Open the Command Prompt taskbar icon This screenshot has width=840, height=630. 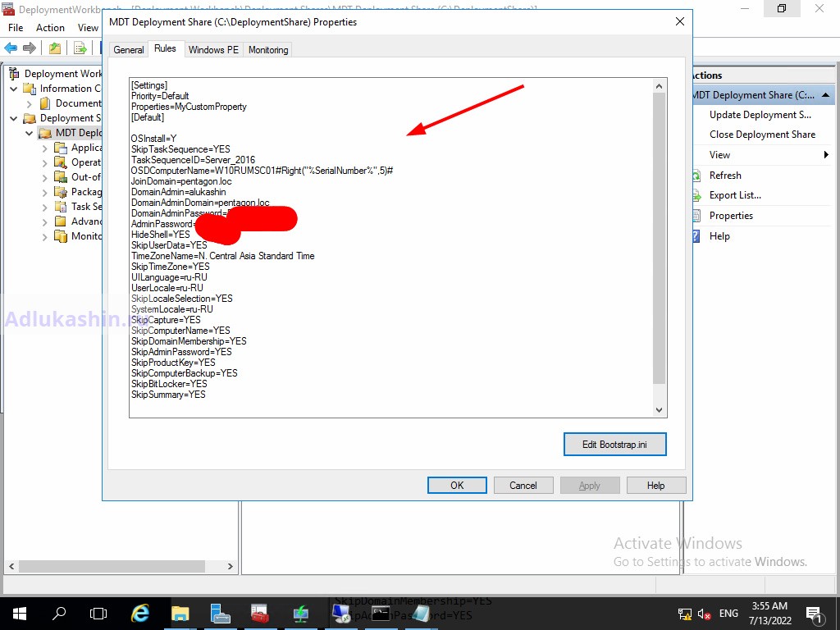380,613
